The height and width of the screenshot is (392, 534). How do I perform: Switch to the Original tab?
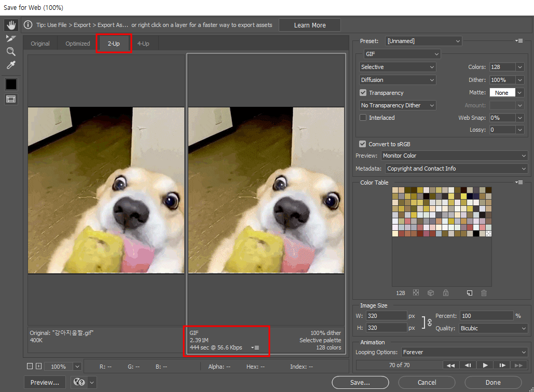40,44
